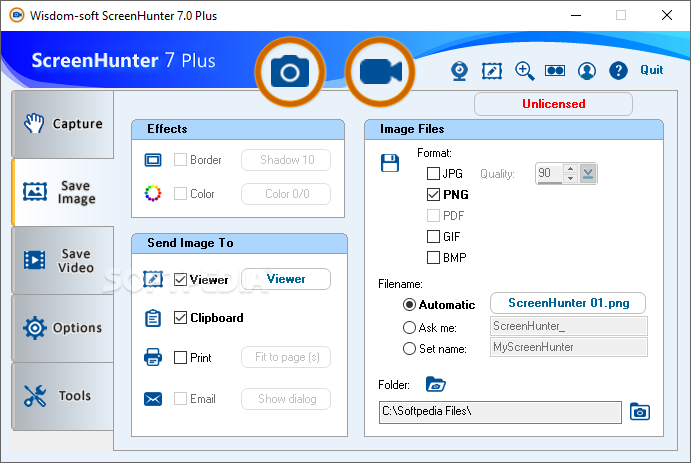Click the Shadow 10 button
Viewport: 691px width, 463px height.
[x=286, y=160]
